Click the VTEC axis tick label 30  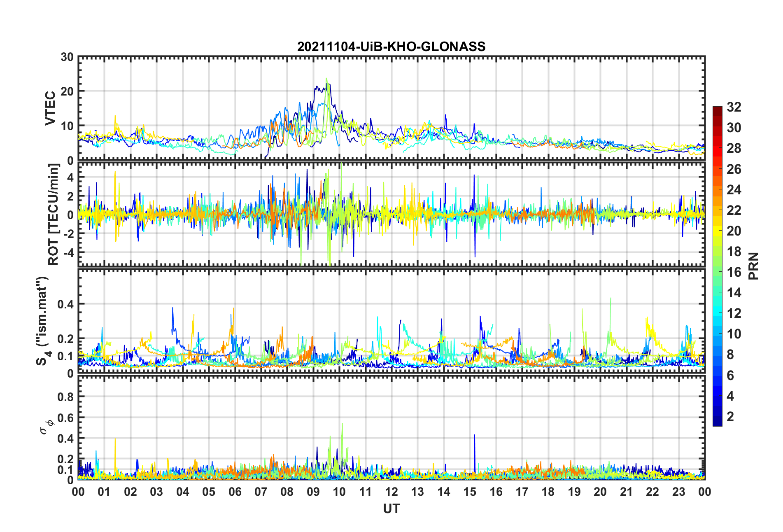(x=67, y=57)
